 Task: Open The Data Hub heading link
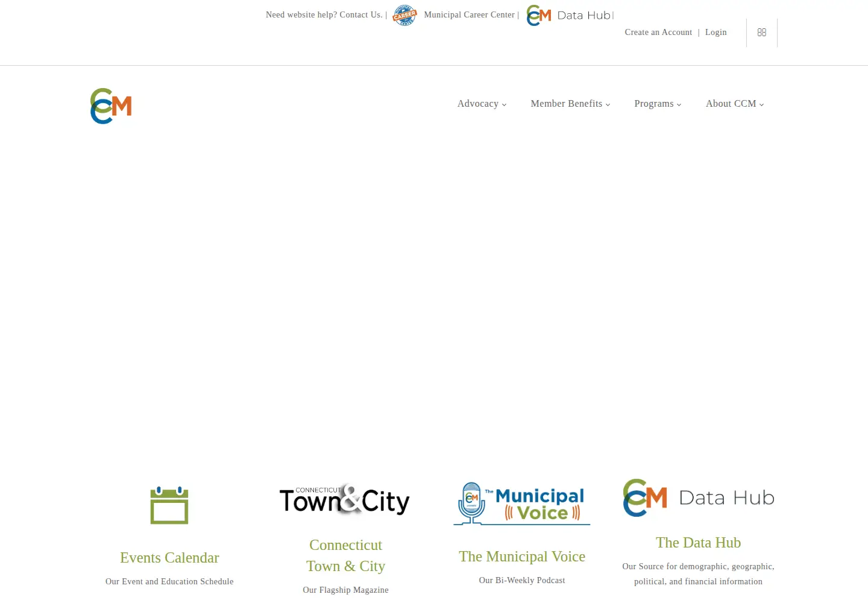point(698,543)
